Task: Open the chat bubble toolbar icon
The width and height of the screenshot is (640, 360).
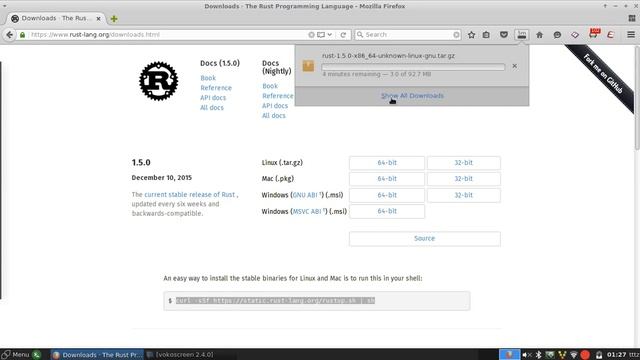Action: coord(557,35)
